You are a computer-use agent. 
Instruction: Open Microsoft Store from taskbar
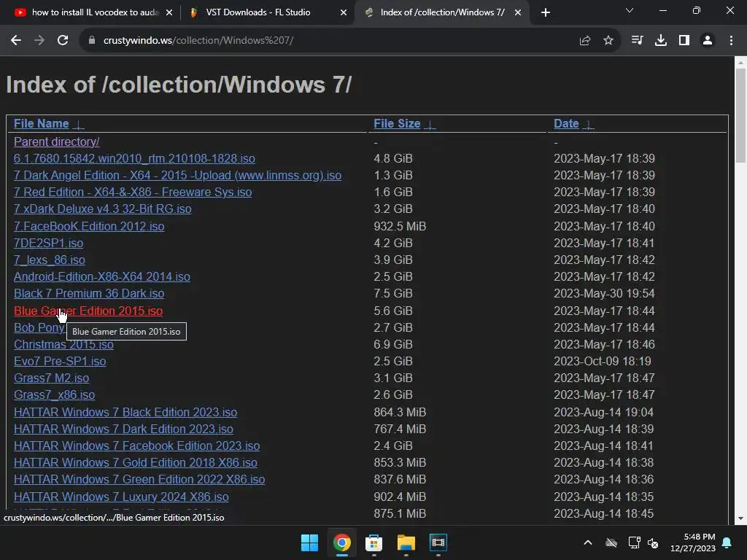[x=374, y=542]
